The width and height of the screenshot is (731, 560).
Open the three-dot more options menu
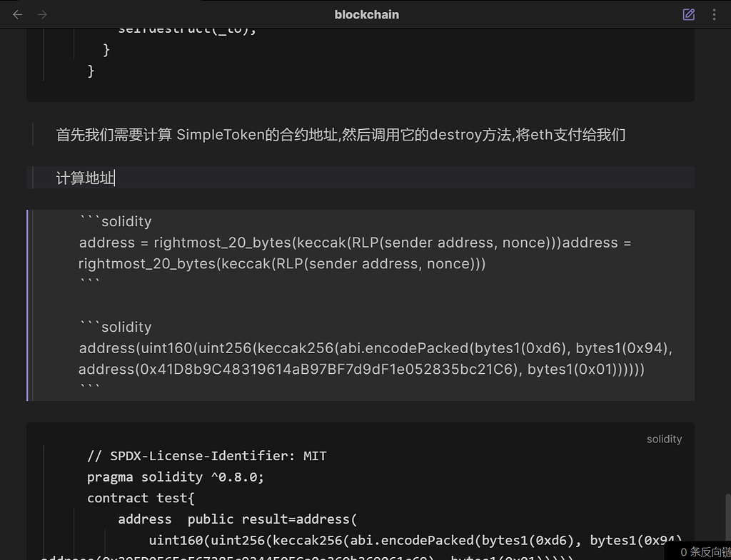tap(714, 14)
